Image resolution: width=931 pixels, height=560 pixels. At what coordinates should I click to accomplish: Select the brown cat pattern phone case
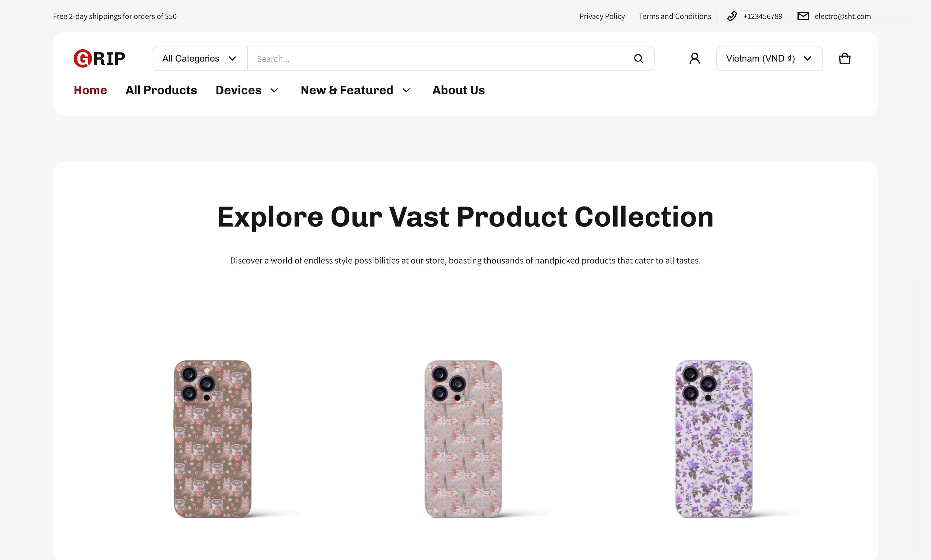point(212,439)
